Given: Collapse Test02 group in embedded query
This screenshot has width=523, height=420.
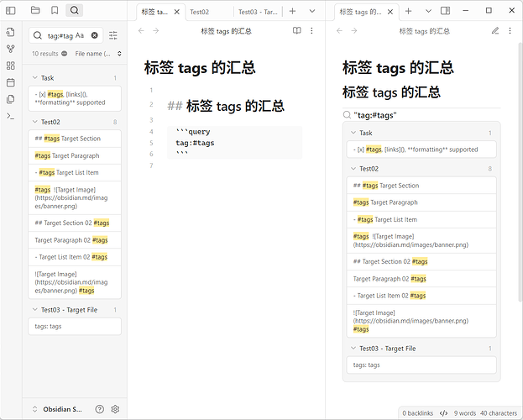Looking at the screenshot, I should 353,169.
